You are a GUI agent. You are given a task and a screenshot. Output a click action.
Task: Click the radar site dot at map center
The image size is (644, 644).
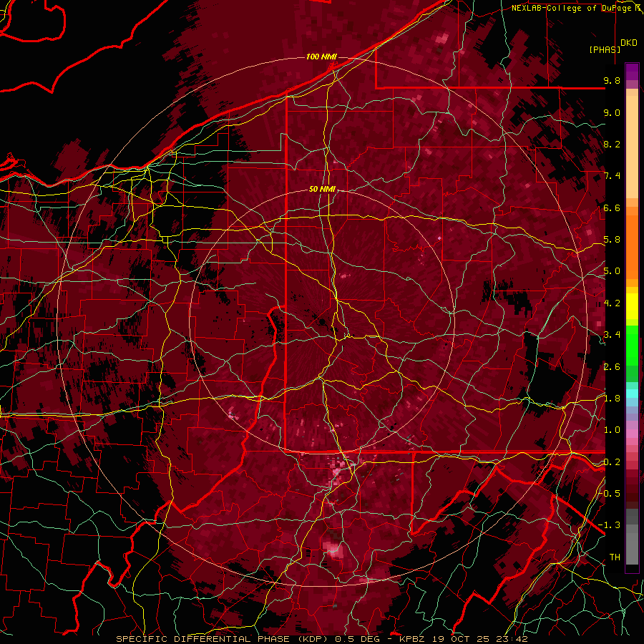[323, 321]
